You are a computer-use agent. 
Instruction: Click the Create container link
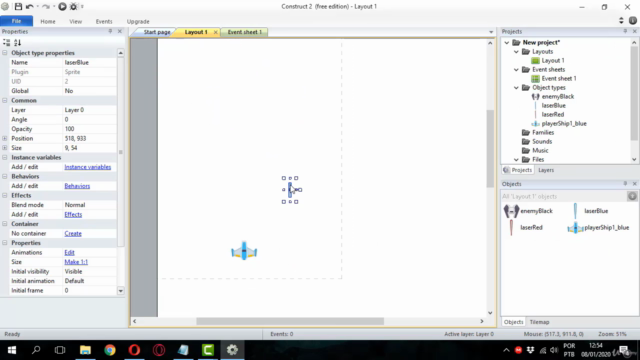(73, 233)
